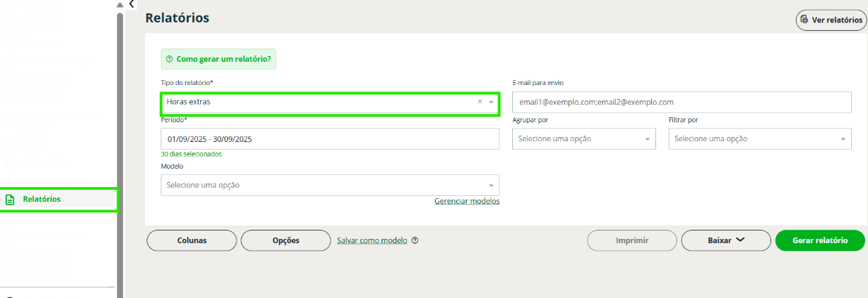Open the Filtrar por dropdown
Screen dimensions: 868x298
click(760, 139)
